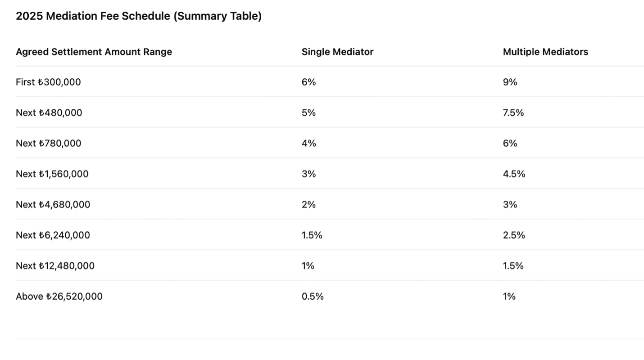The width and height of the screenshot is (644, 360).
Task: Click the 2% single mediator value
Action: click(x=309, y=204)
